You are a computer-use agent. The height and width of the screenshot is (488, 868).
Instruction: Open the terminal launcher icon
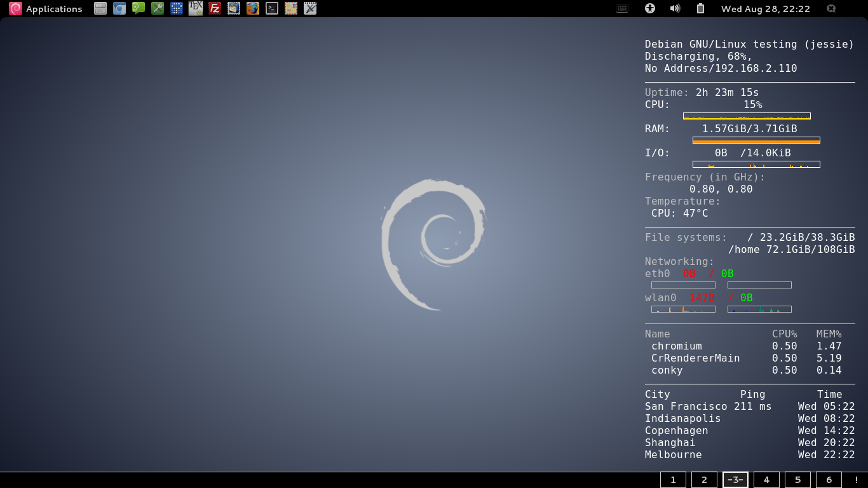(272, 8)
